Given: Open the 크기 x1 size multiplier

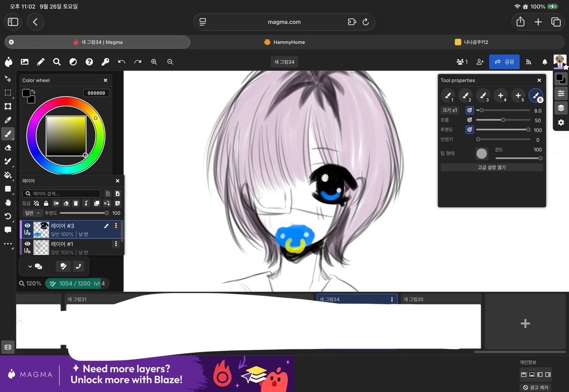Looking at the screenshot, I should [450, 110].
